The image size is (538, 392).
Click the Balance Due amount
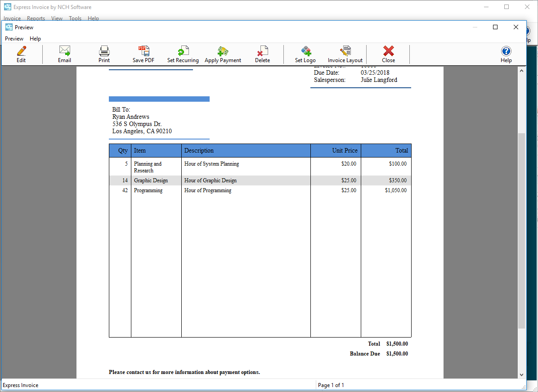tap(397, 354)
